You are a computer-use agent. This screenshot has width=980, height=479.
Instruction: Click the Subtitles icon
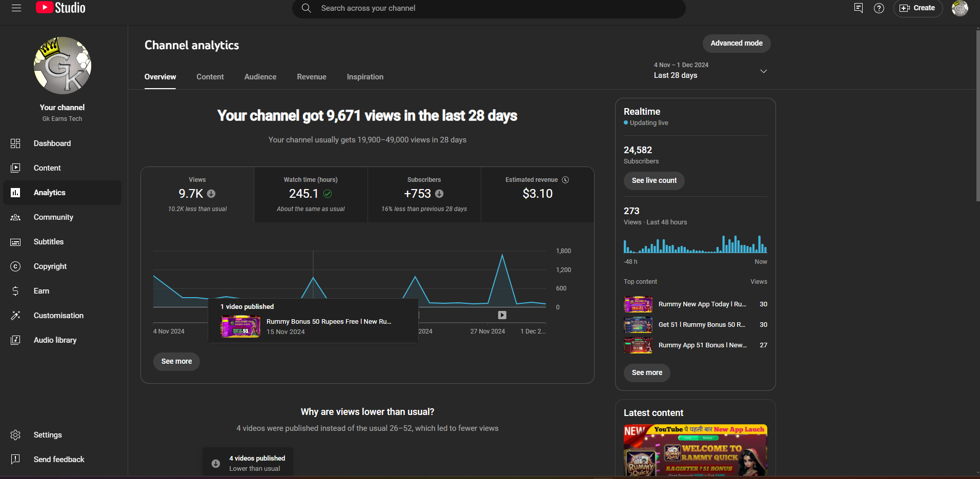pyautogui.click(x=15, y=242)
